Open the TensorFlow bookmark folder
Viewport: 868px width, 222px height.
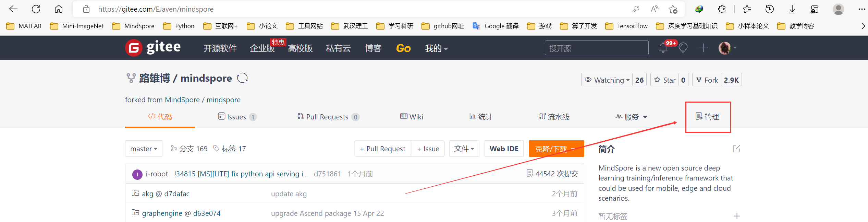pos(626,26)
